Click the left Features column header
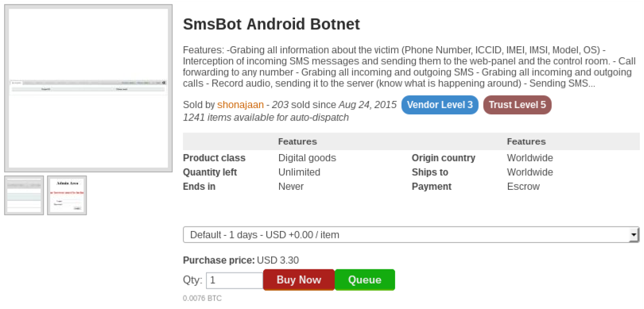644x309 pixels. tap(297, 141)
